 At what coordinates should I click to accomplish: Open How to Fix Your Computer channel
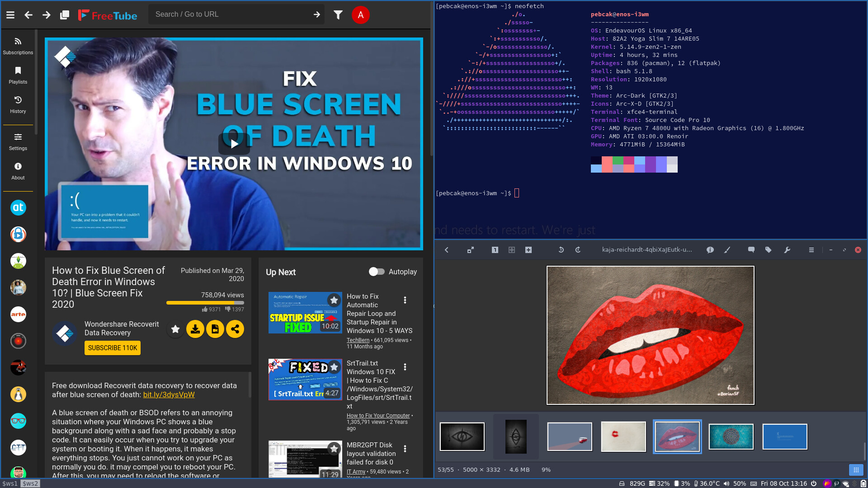[x=378, y=416]
